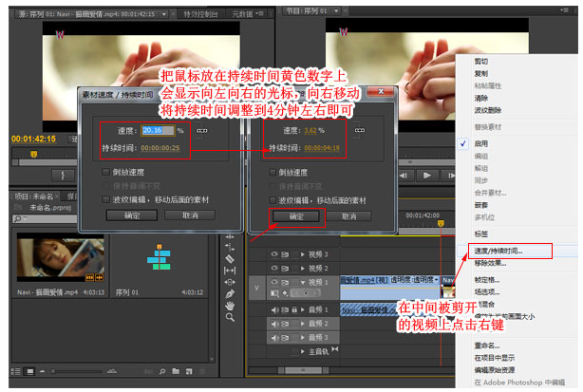Click the New Item icon in project panel
583x392 pixels.
point(189,371)
